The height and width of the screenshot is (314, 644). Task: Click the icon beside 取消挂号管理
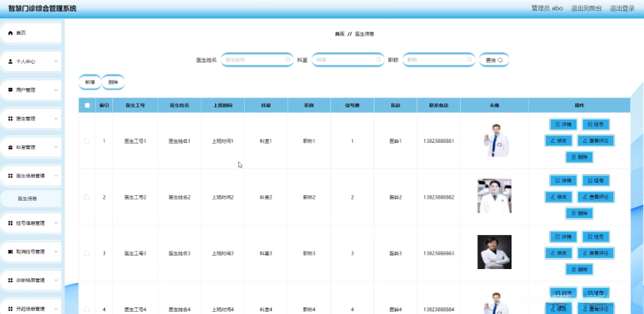(x=11, y=252)
